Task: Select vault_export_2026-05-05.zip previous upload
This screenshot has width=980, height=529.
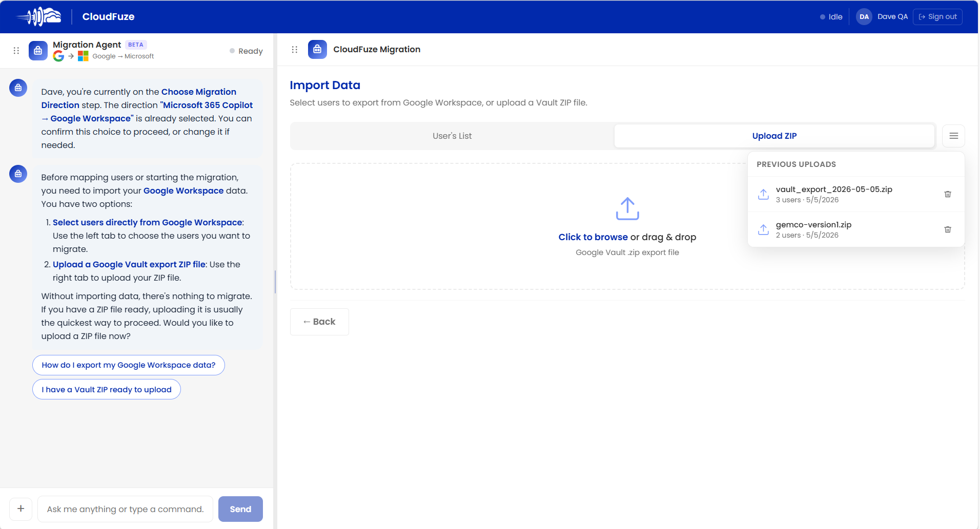Action: pos(856,194)
